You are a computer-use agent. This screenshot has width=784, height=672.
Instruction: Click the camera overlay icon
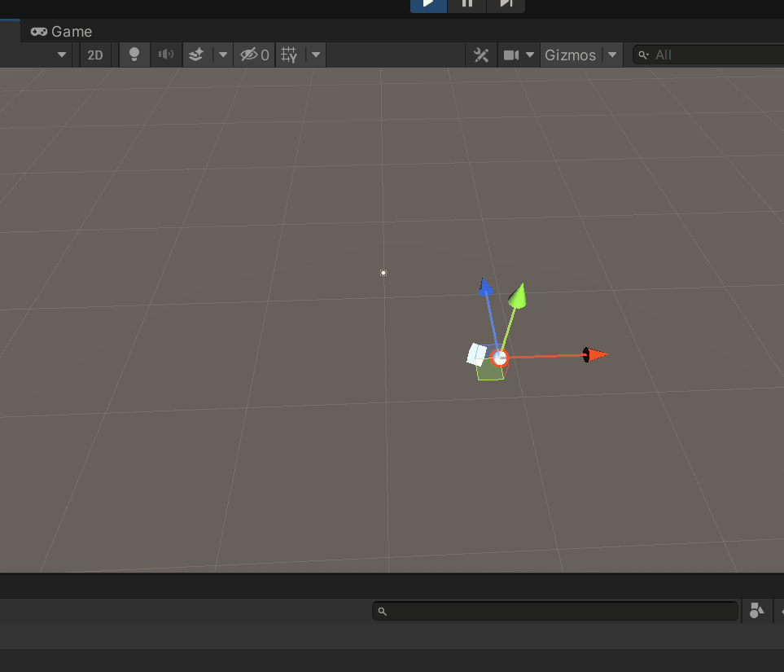click(513, 55)
